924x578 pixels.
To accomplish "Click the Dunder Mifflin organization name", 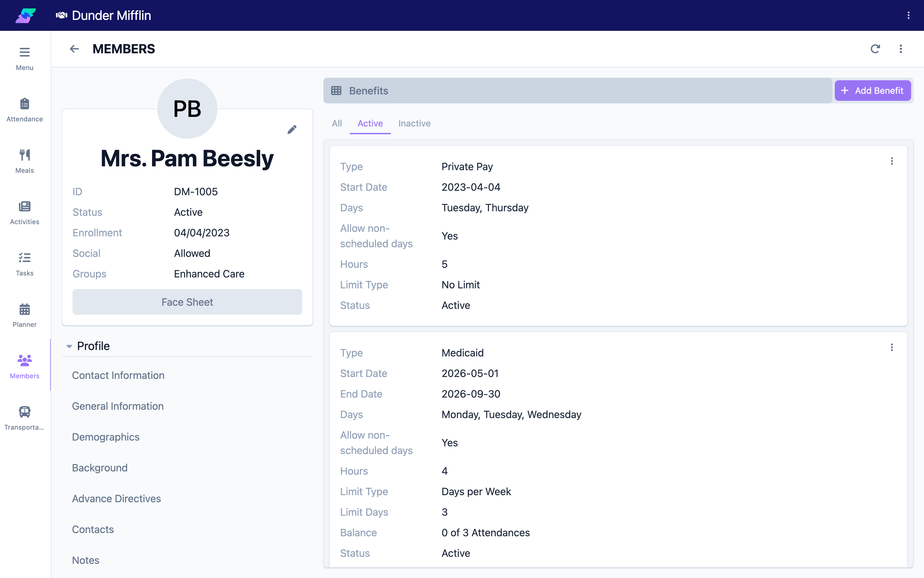I will [x=112, y=15].
